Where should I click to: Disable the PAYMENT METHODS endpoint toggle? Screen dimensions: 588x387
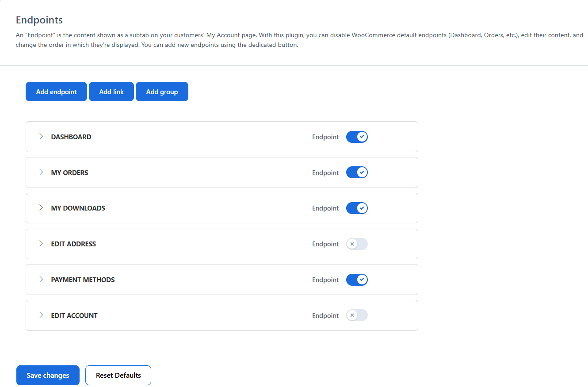tap(357, 280)
